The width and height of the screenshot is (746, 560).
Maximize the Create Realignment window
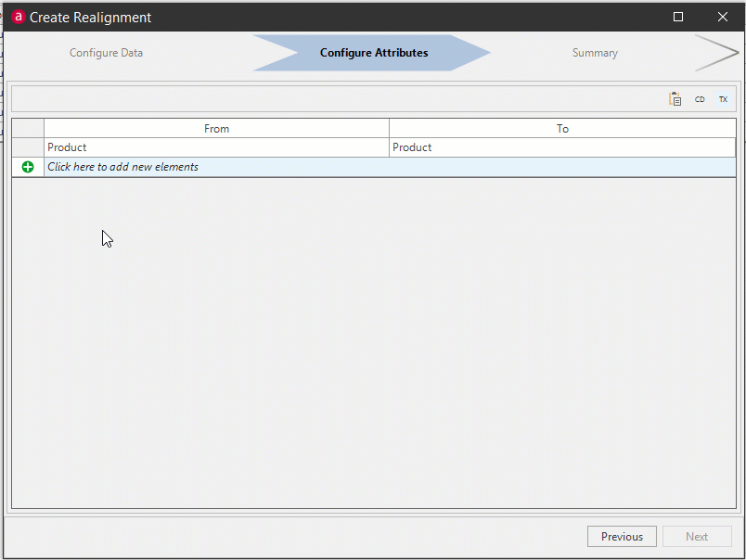678,17
